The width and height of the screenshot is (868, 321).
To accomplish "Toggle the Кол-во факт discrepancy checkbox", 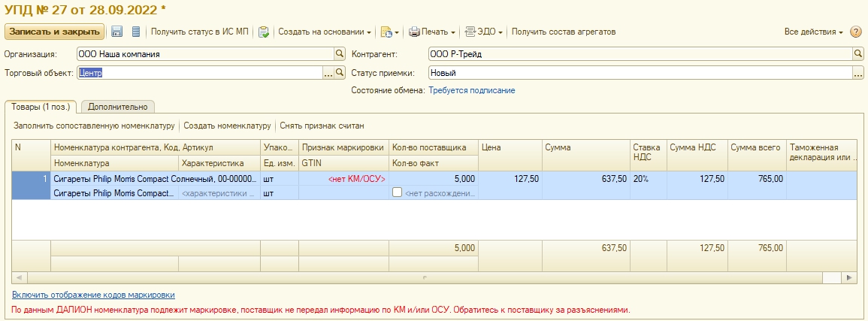I will point(397,192).
